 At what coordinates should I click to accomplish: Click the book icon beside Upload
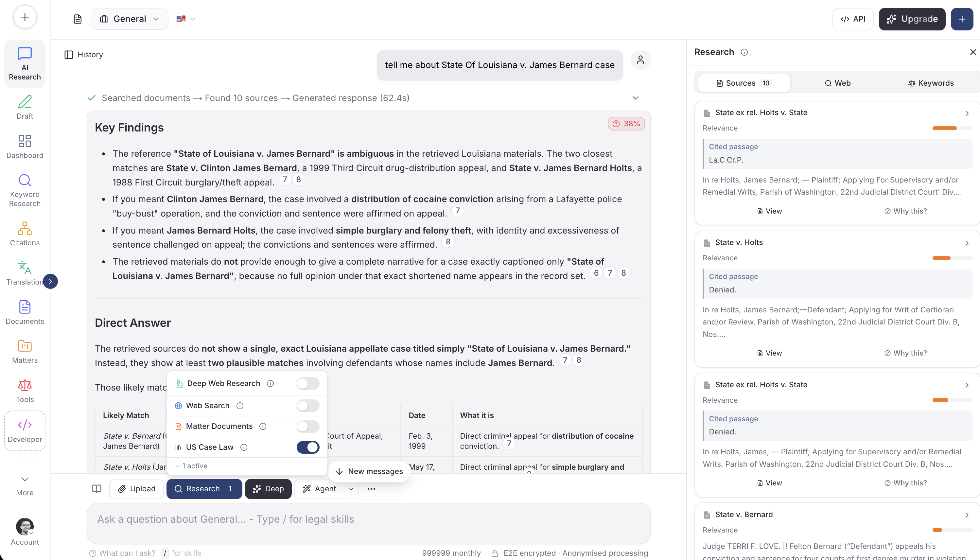[96, 488]
